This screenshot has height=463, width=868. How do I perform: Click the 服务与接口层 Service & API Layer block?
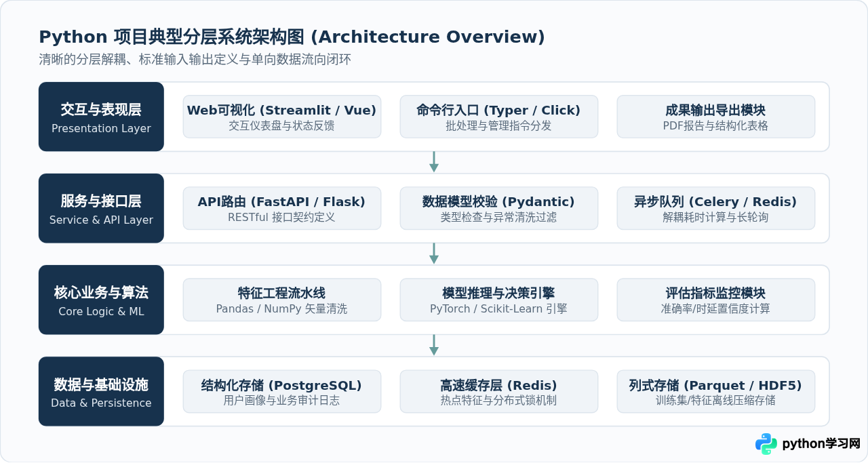[x=101, y=208]
